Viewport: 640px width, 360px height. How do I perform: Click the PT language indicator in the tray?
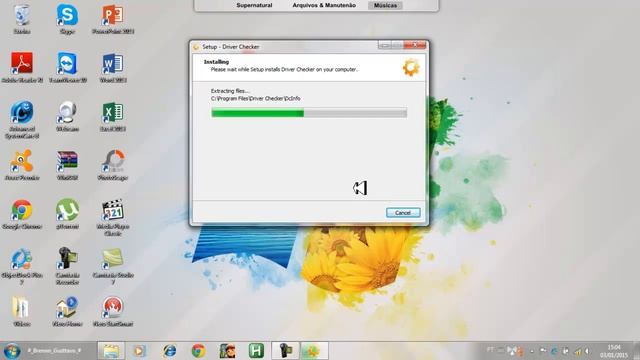(x=490, y=350)
